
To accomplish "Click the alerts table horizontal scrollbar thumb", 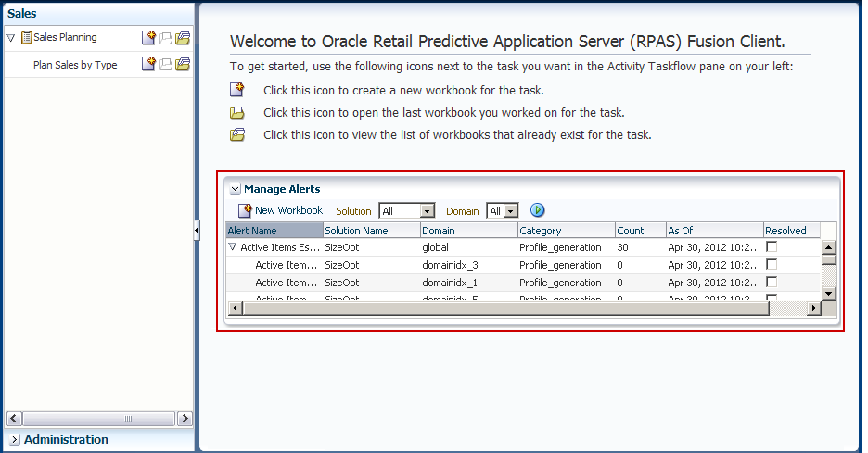I will coord(506,308).
